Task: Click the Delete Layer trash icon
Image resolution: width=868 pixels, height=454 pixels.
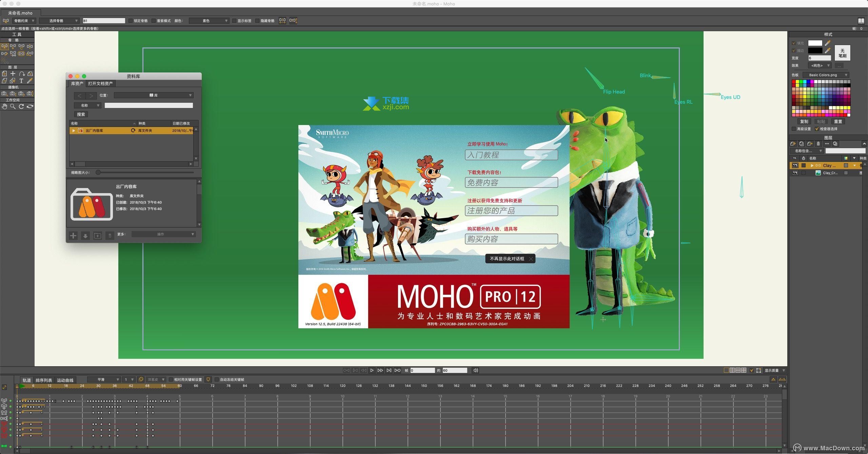Action: [818, 144]
